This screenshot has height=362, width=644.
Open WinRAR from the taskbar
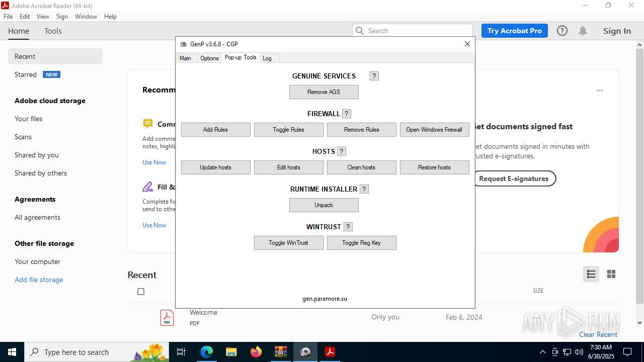click(x=281, y=352)
